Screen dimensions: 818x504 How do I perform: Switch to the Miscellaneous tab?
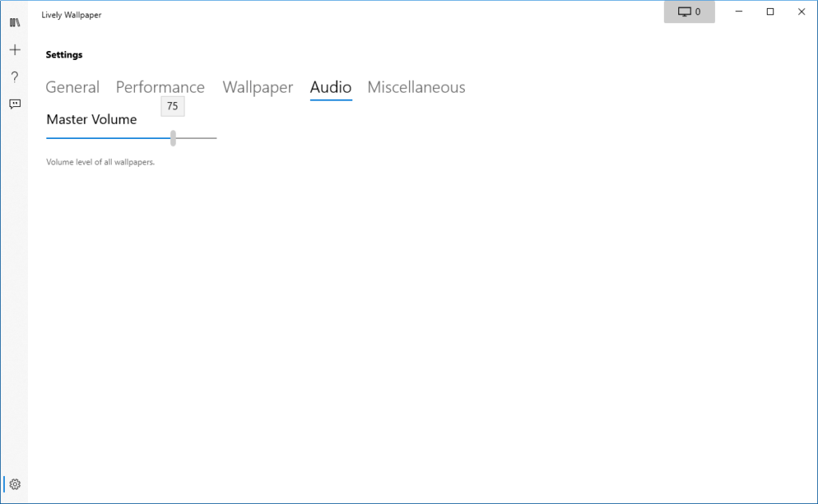[x=416, y=88]
